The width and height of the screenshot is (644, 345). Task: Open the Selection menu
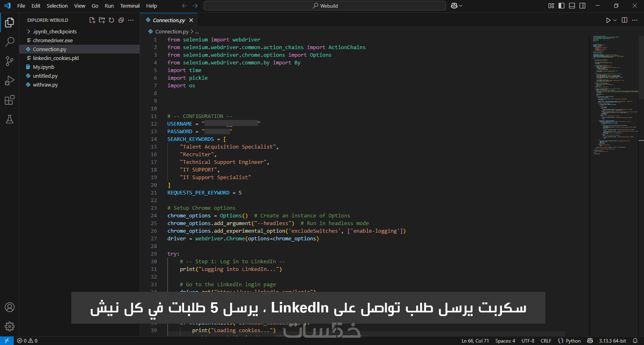point(57,6)
